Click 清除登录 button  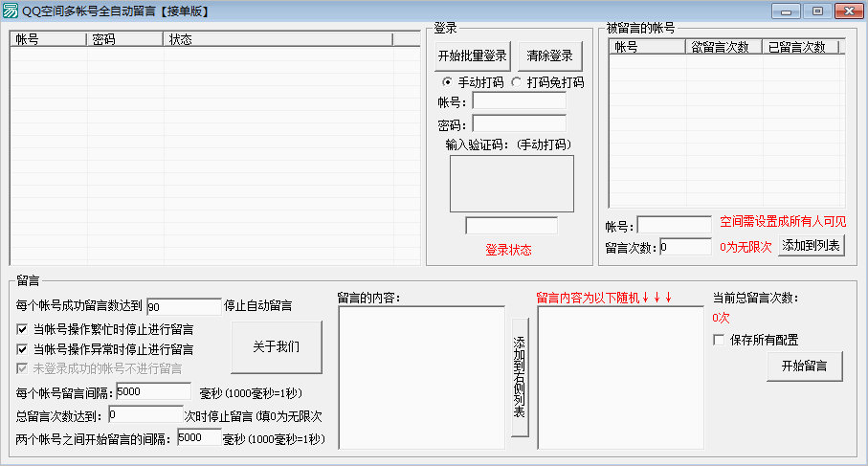(x=549, y=55)
